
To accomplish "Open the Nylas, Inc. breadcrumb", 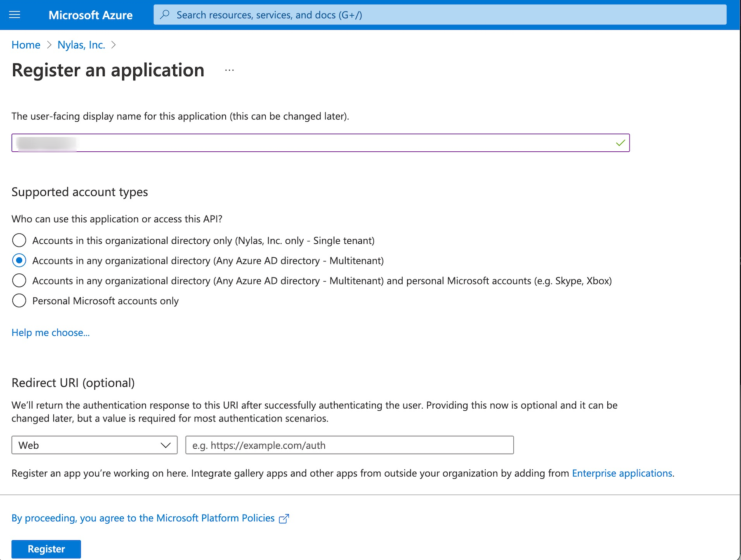I will pyautogui.click(x=81, y=45).
